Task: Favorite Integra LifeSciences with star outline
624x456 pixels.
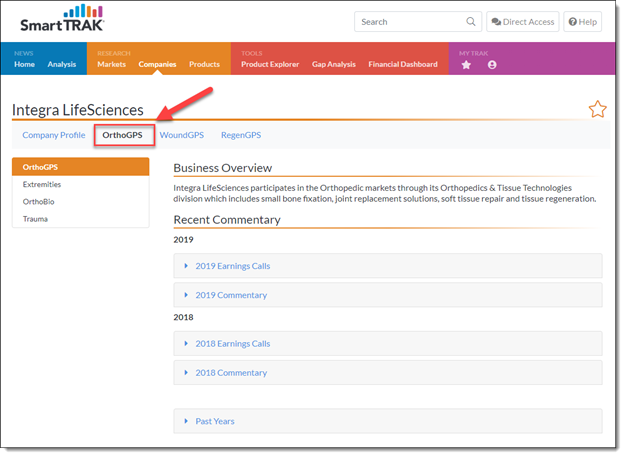Action: point(597,109)
